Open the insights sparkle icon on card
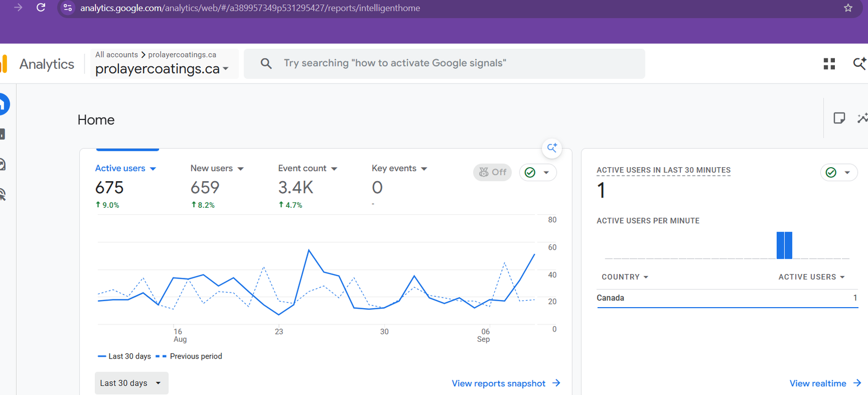This screenshot has width=868, height=395. click(x=552, y=148)
